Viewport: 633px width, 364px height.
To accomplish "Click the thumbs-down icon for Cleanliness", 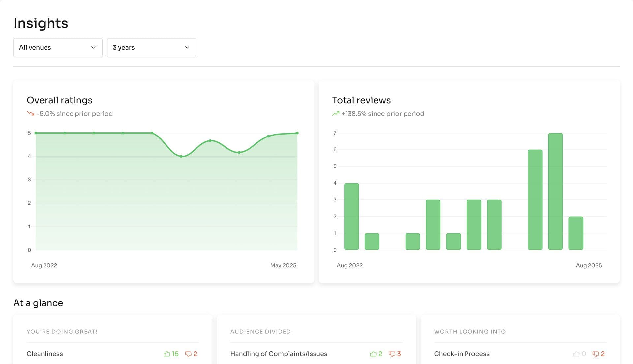I will pos(188,354).
